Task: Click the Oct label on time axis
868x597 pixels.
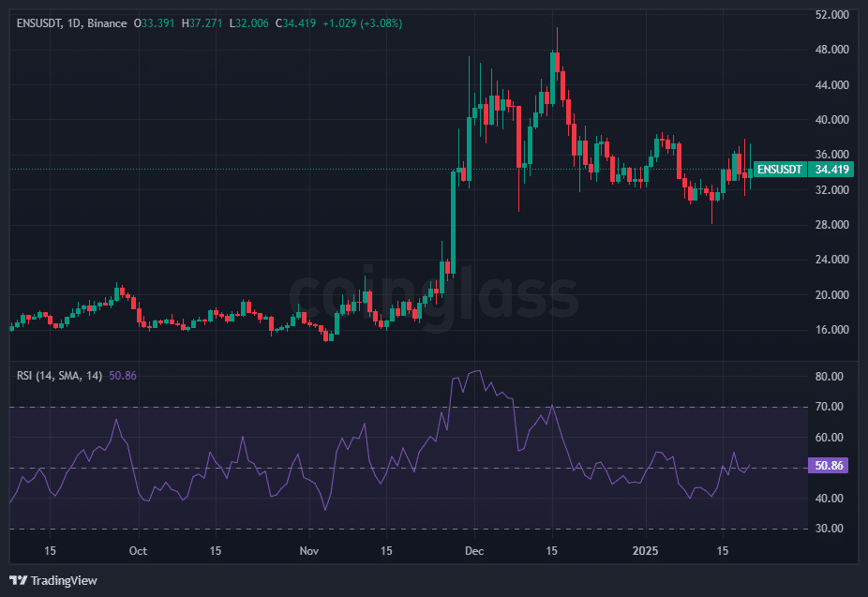Action: pos(138,550)
